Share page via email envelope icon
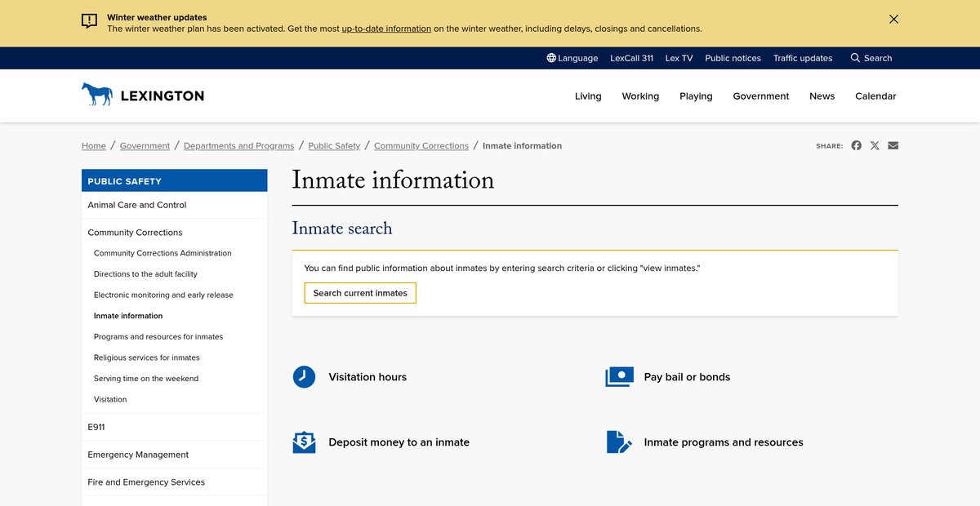This screenshot has height=506, width=980. point(893,145)
